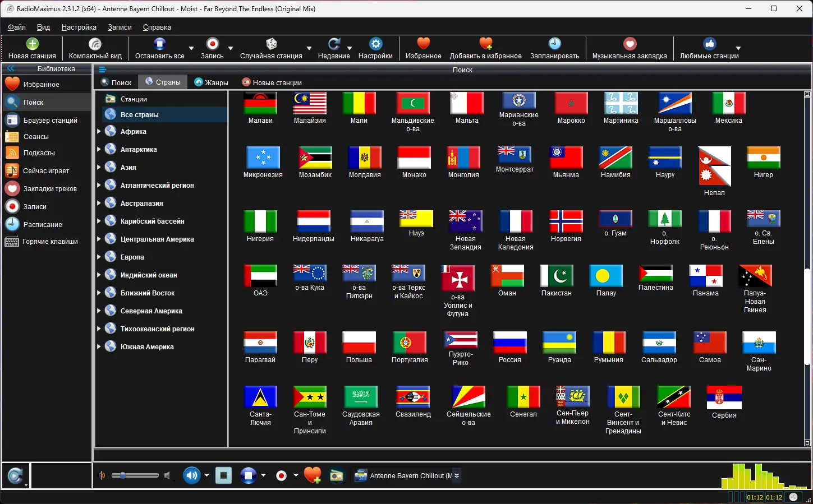813x504 pixels.
Task: Click the Новая станция toolbar button
Action: pyautogui.click(x=32, y=48)
